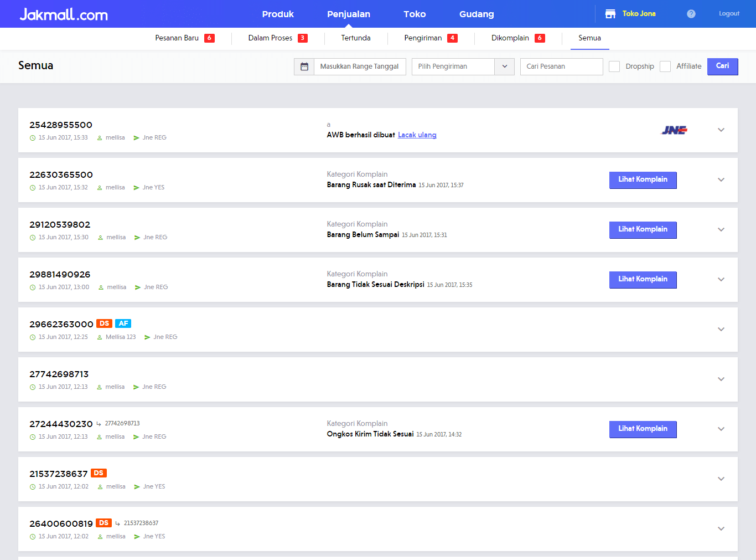Click the DS badge on order 29662363000

pos(104,323)
